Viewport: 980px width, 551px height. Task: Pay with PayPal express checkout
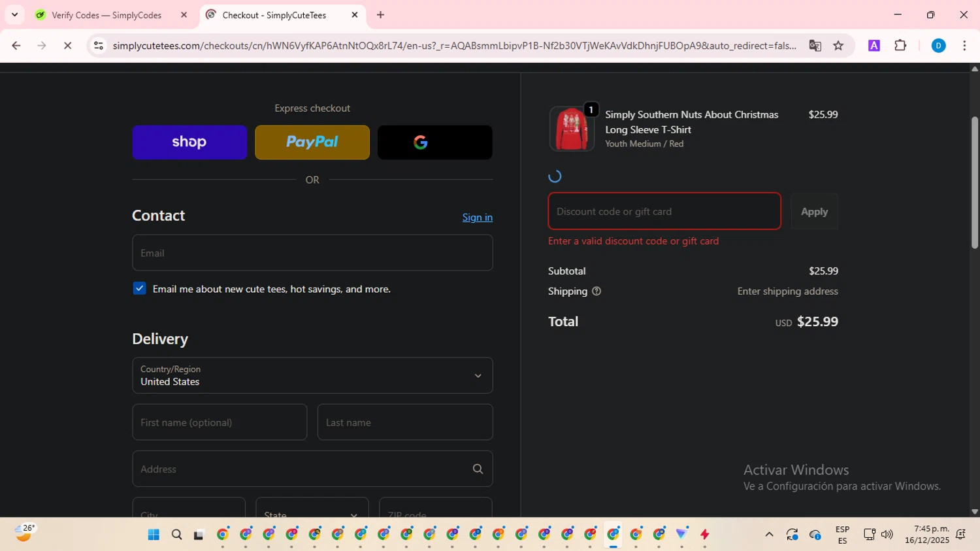point(312,142)
